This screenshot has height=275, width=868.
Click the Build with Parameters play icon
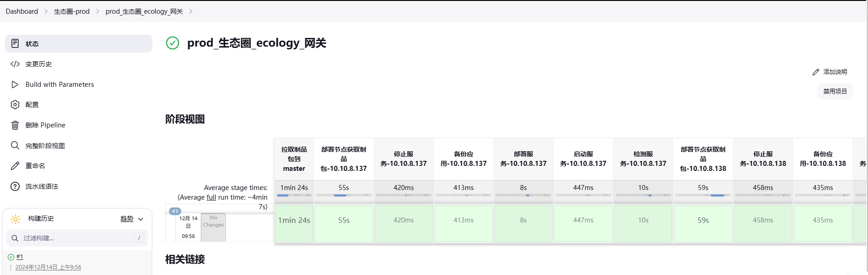15,85
